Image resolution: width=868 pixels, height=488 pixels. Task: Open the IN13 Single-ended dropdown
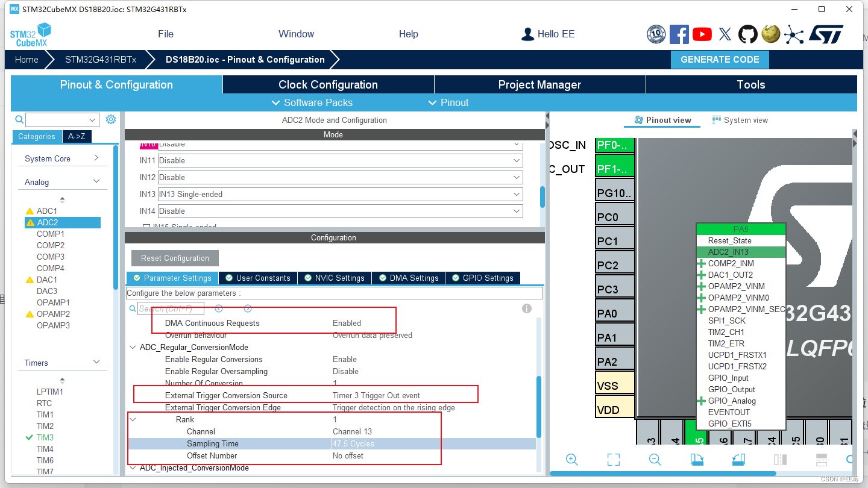[x=340, y=195]
